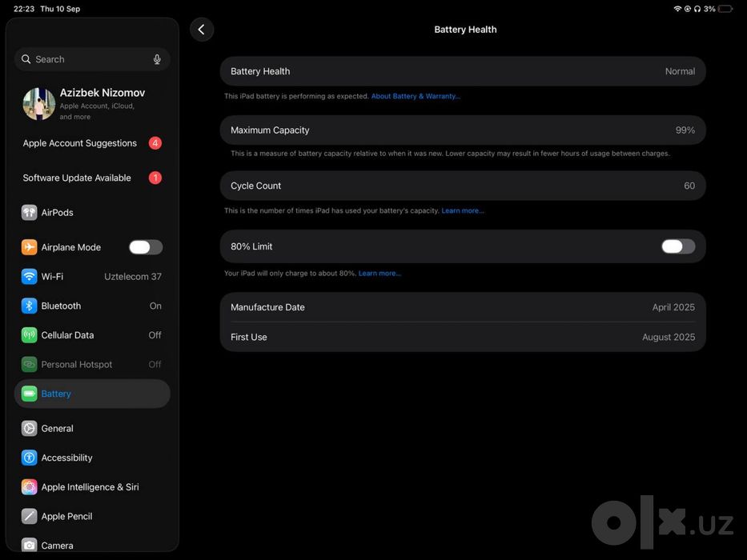The width and height of the screenshot is (747, 560).
Task: Tap the Apple Pencil icon
Action: pyautogui.click(x=29, y=516)
